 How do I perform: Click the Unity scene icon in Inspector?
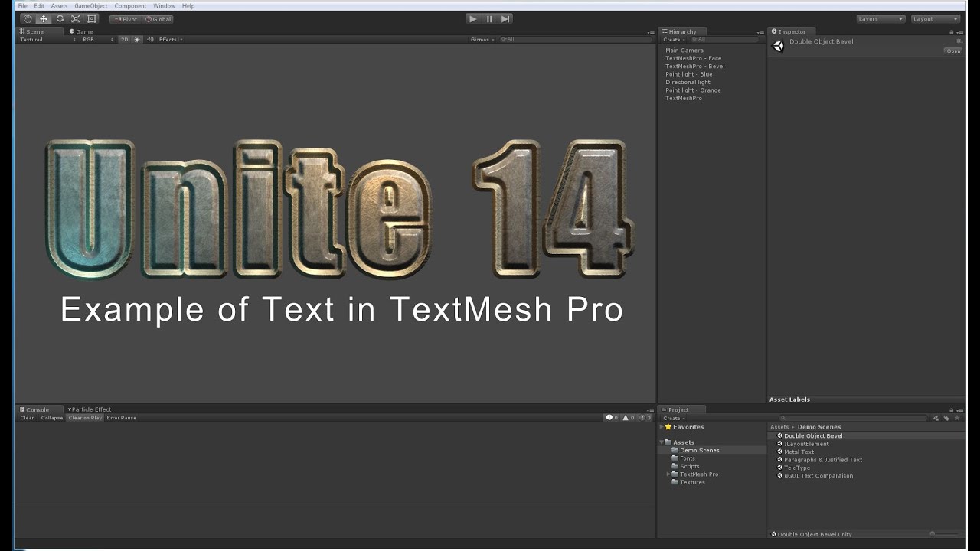click(x=778, y=45)
